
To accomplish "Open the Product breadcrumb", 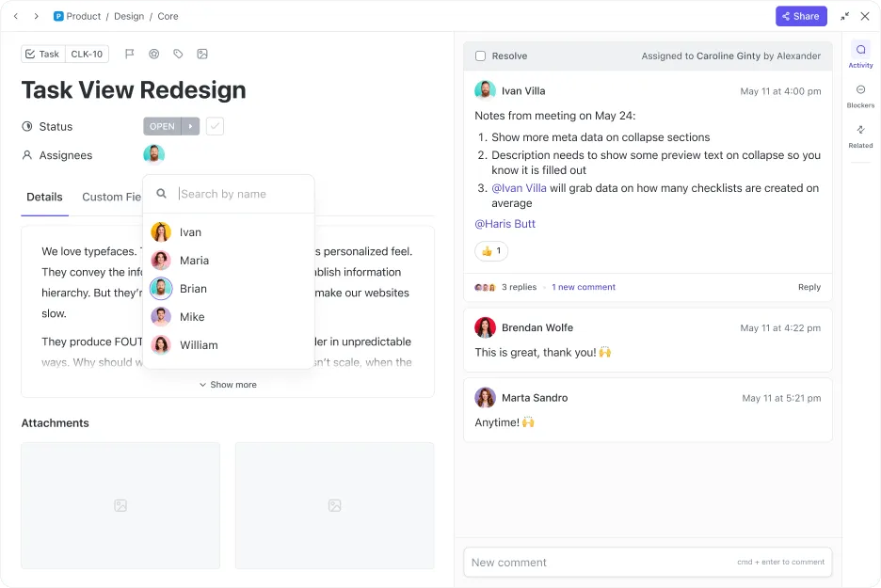I will coord(84,16).
